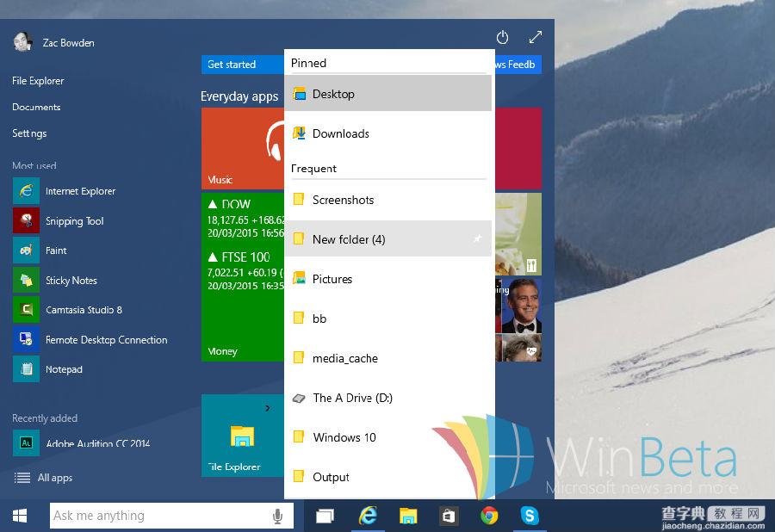Select Documents from the Start menu
Screen dimensions: 775x532
pyautogui.click(x=36, y=107)
